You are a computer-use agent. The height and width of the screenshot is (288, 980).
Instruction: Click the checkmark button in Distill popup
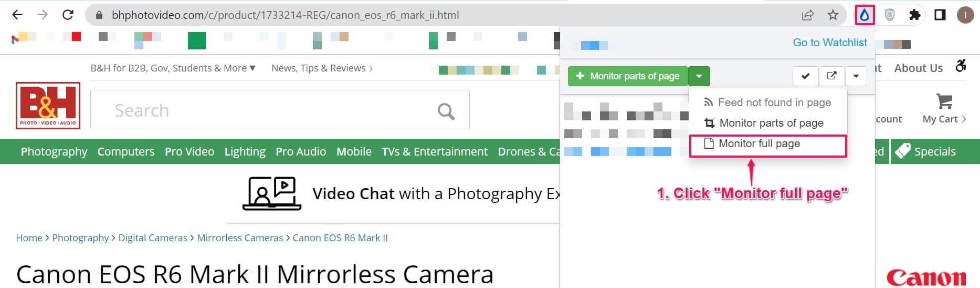click(x=805, y=76)
